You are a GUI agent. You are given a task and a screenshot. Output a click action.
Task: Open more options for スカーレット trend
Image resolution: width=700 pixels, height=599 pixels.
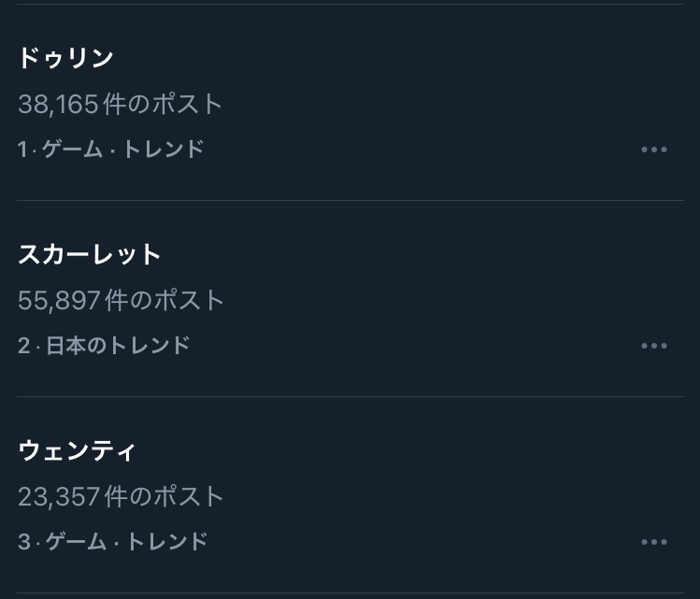click(x=654, y=346)
